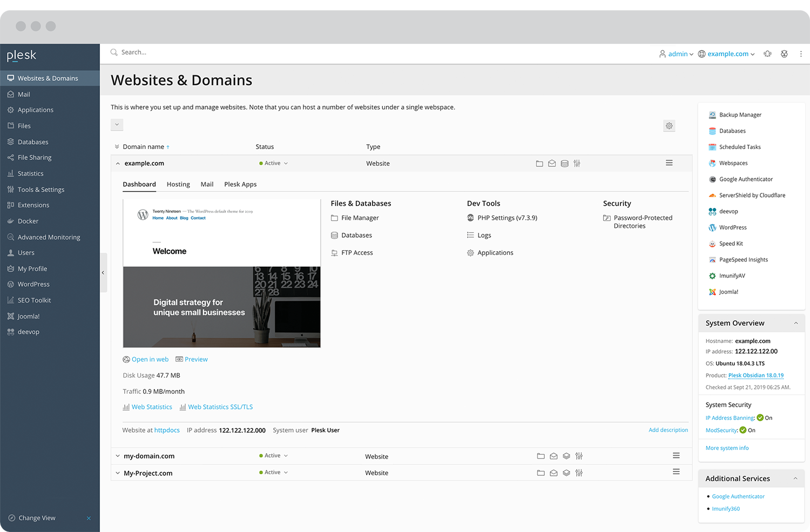Click the notifications bell icon in header

click(x=767, y=54)
